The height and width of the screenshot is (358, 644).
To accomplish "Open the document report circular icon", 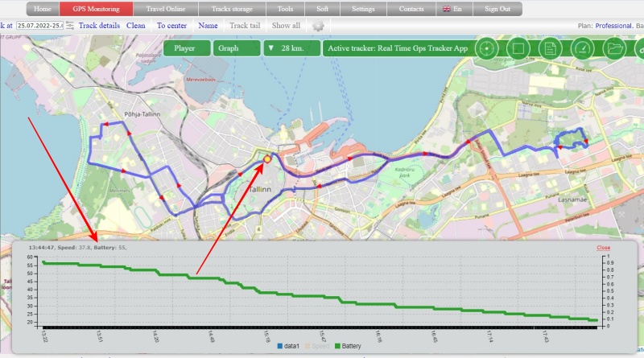I will point(550,48).
